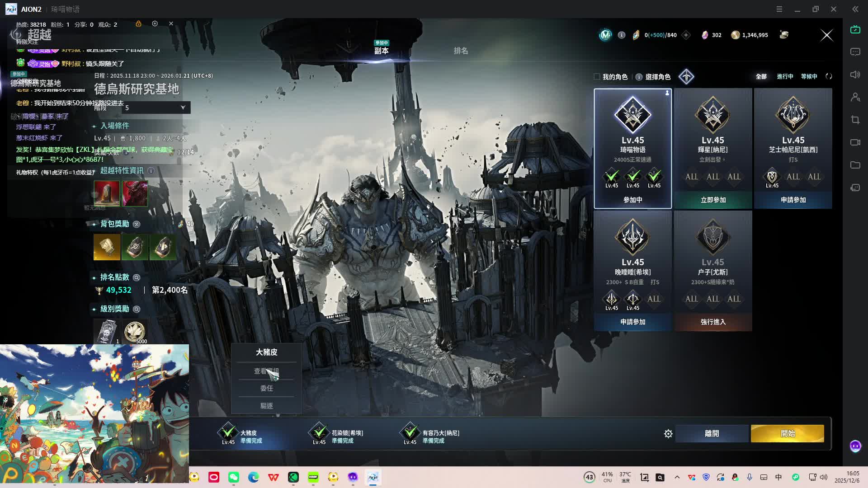868x488 pixels.
Task: Click the red tombstone trait thumbnail
Action: click(107, 193)
